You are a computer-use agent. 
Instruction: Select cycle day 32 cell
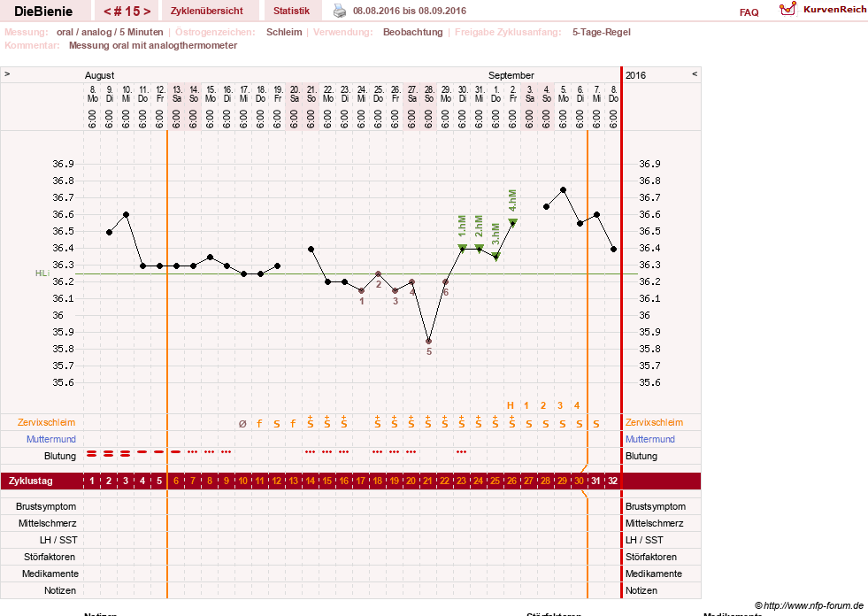point(612,481)
